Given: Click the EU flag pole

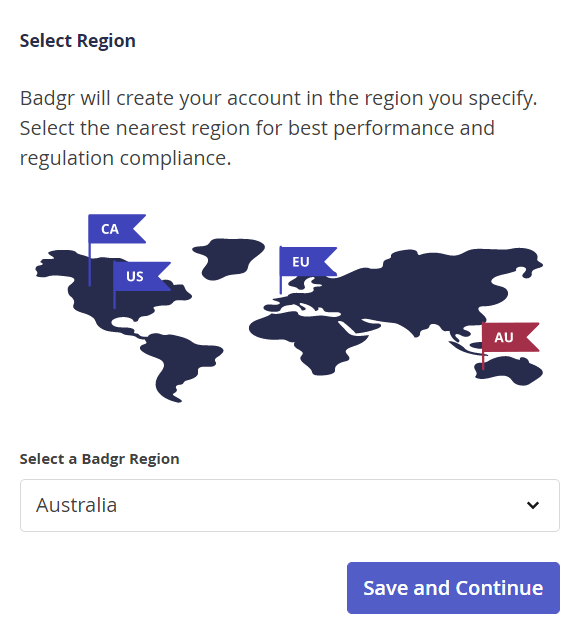Looking at the screenshot, I should coord(281,270).
